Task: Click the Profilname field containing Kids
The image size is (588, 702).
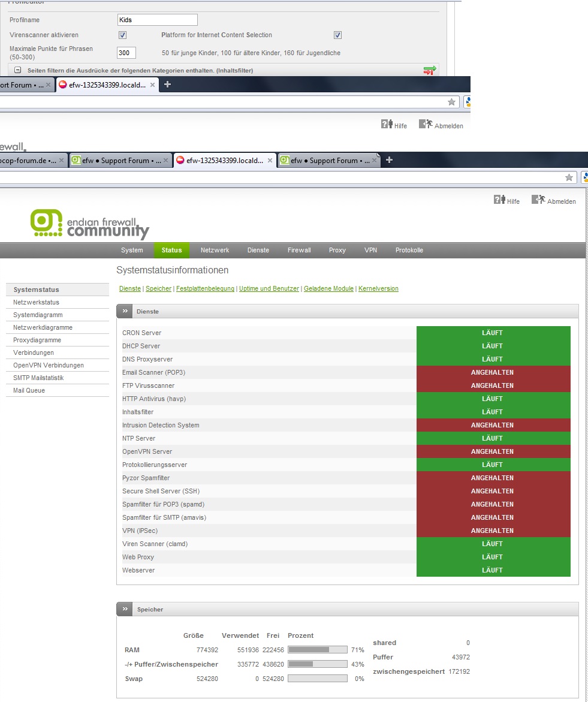Action: pyautogui.click(x=156, y=20)
